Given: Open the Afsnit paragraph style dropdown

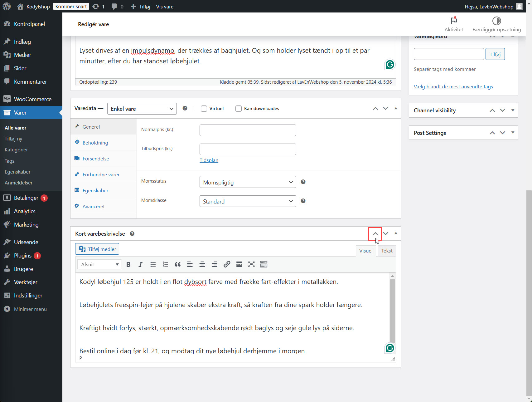Looking at the screenshot, I should coord(99,264).
